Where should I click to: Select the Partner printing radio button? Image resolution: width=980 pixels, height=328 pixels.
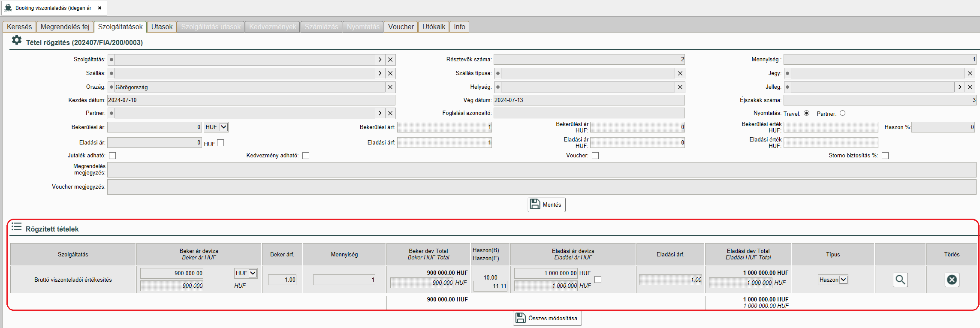tap(843, 113)
